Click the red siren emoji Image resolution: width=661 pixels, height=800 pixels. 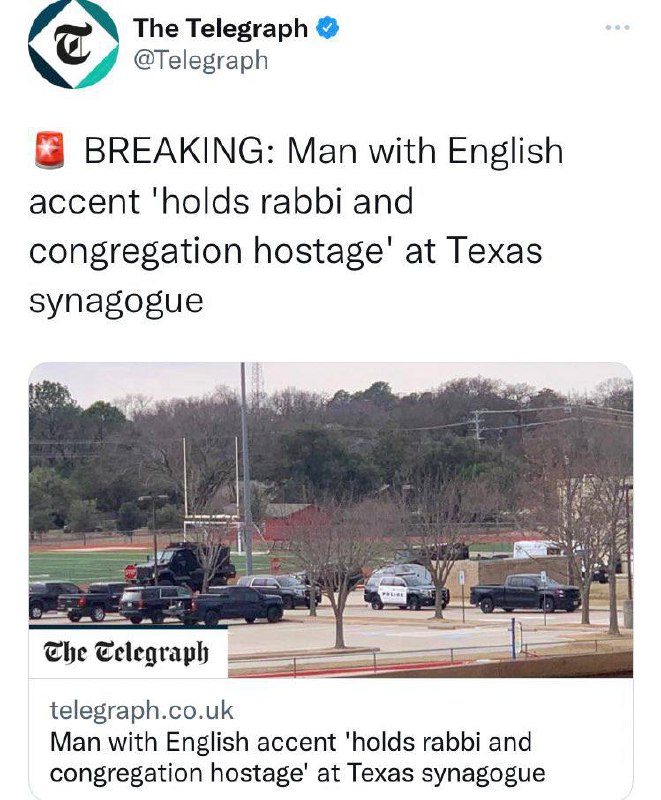tap(49, 150)
